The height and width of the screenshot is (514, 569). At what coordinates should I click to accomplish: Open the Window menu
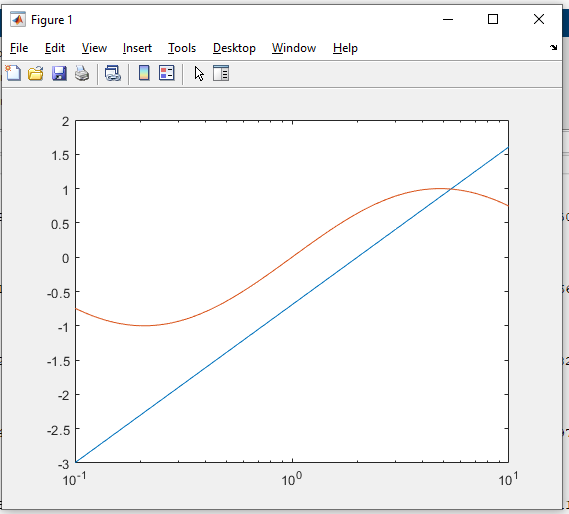click(x=294, y=48)
